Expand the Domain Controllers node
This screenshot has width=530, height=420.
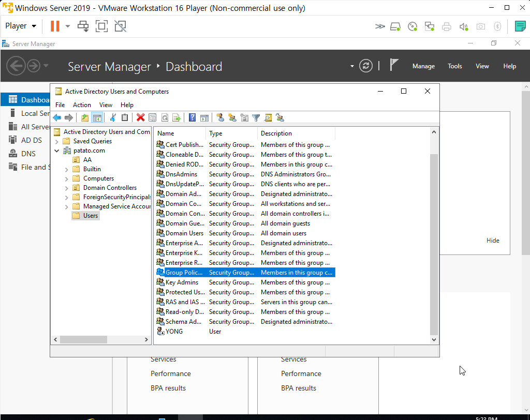pyautogui.click(x=67, y=188)
